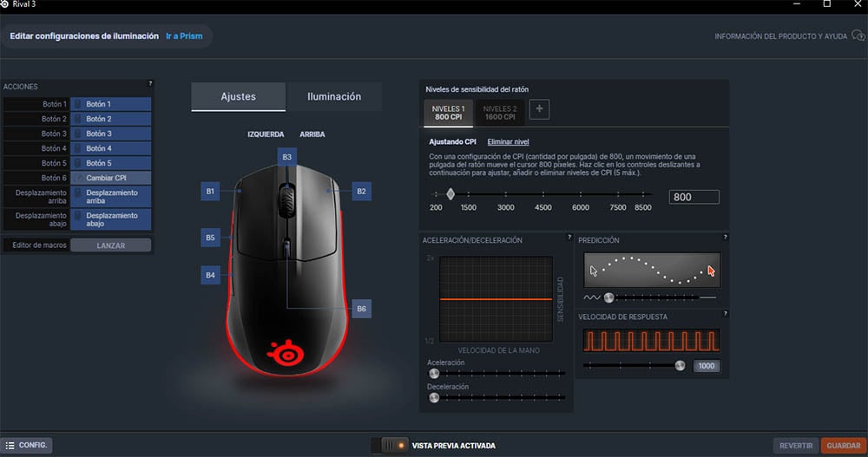Click the Predicción slider handle

pyautogui.click(x=609, y=297)
